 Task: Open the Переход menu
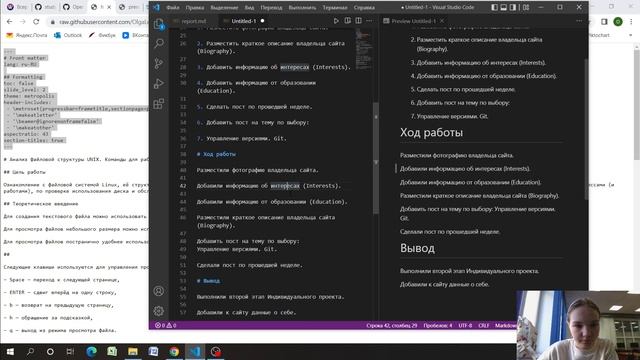point(271,8)
